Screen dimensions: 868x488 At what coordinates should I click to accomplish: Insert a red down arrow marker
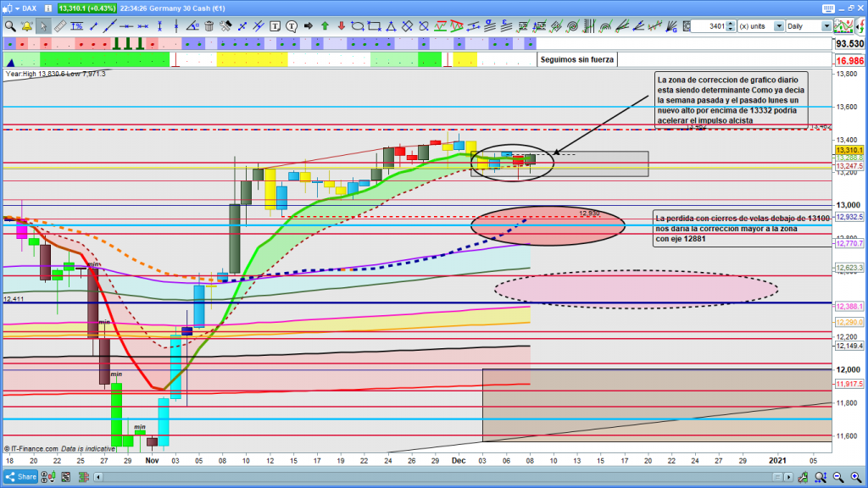click(x=339, y=26)
